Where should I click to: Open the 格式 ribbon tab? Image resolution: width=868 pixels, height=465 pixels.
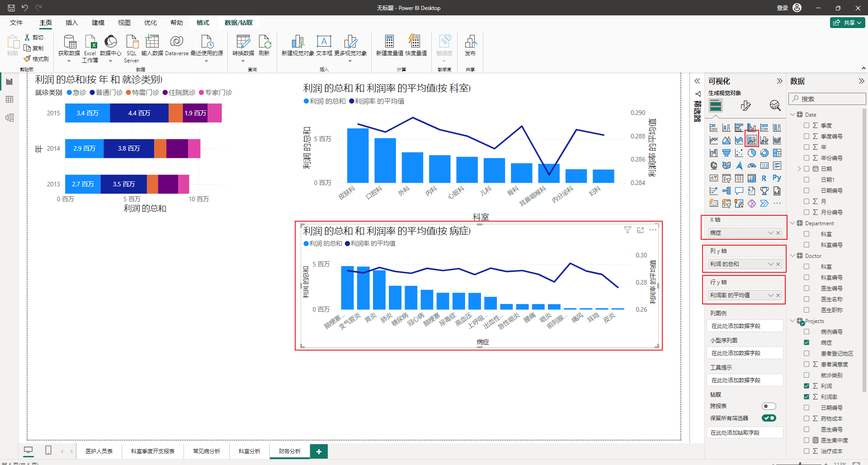click(x=203, y=23)
